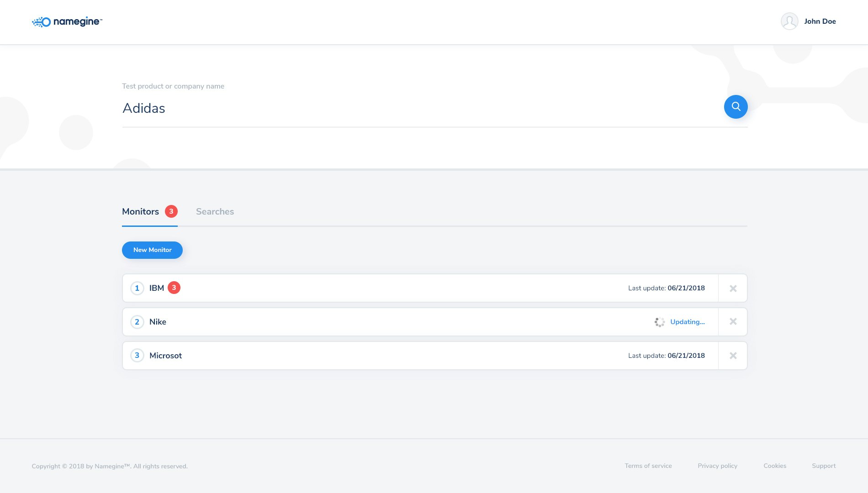Click the Updating... status text
Screen dimensions: 868x493
coord(688,322)
